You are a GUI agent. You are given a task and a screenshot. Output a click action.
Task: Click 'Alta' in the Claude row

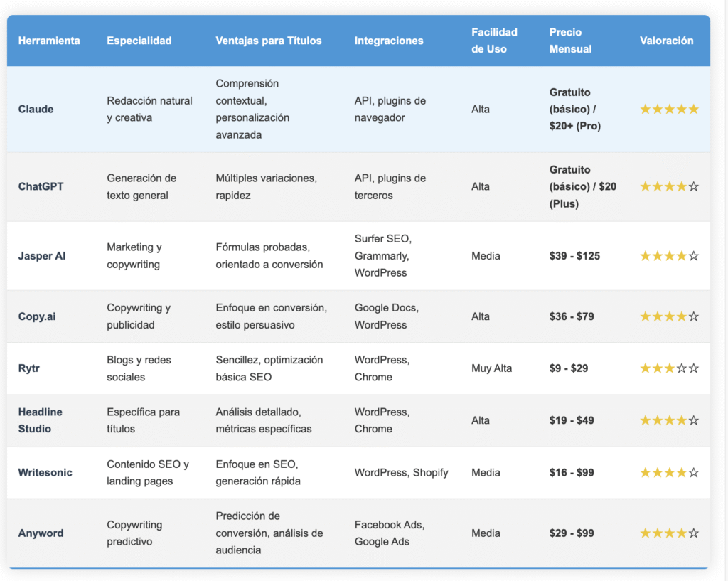(x=481, y=109)
